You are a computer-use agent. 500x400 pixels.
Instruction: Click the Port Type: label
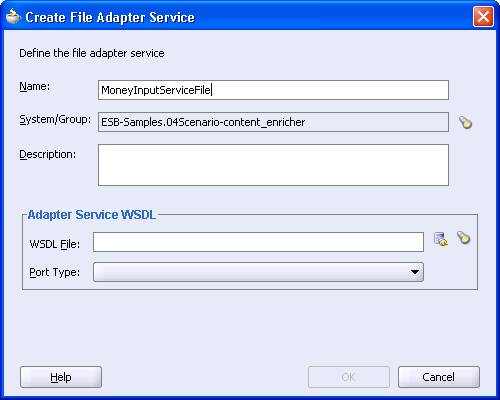(55, 272)
